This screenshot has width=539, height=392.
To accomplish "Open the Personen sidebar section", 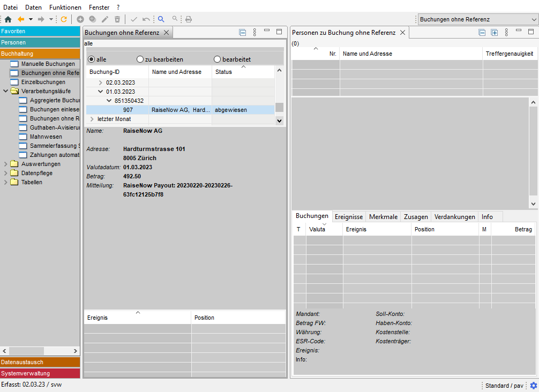I will (x=40, y=42).
